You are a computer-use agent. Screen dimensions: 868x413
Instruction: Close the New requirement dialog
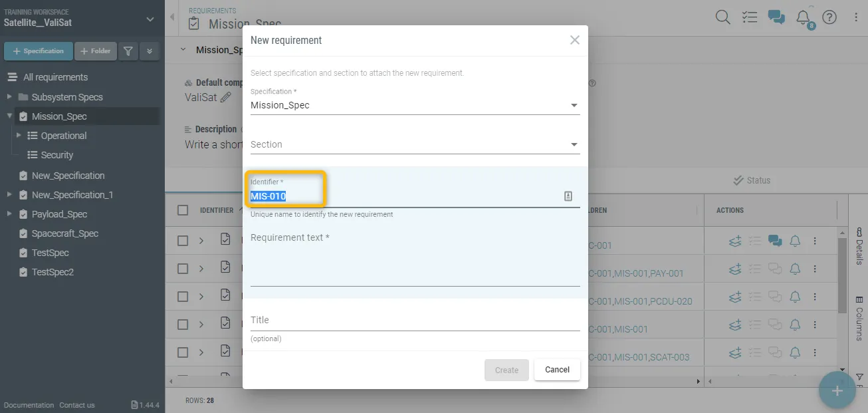[575, 40]
